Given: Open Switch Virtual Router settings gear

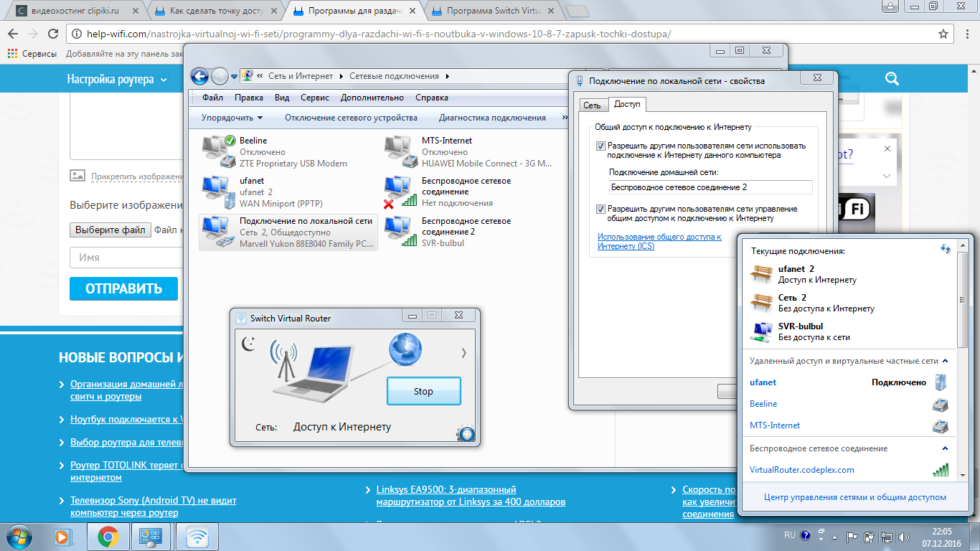Looking at the screenshot, I should click(x=466, y=433).
